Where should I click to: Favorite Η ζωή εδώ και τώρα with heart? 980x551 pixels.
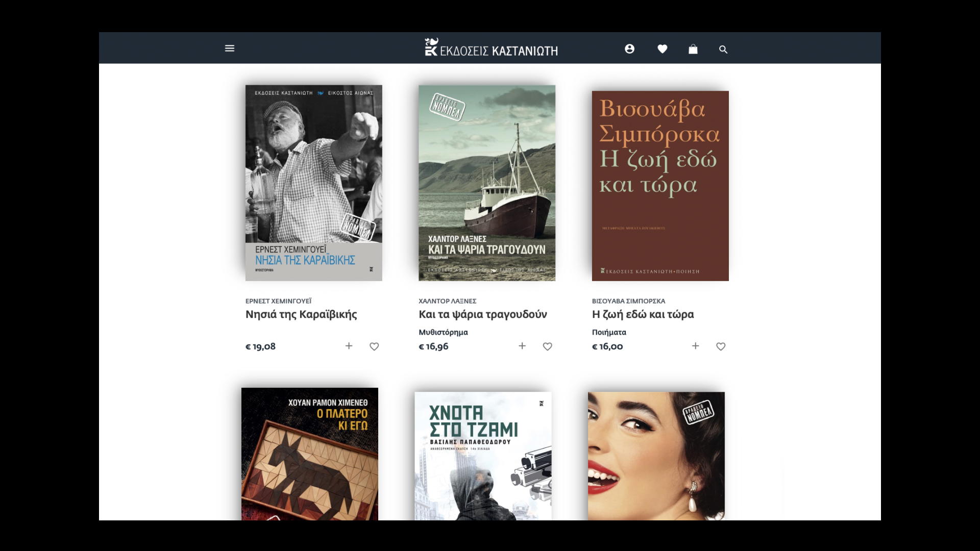tap(721, 346)
